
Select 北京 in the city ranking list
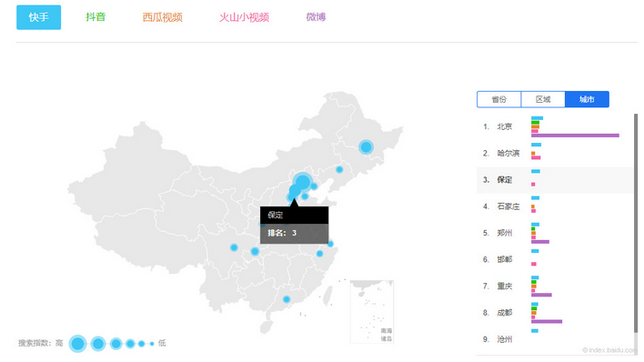504,126
